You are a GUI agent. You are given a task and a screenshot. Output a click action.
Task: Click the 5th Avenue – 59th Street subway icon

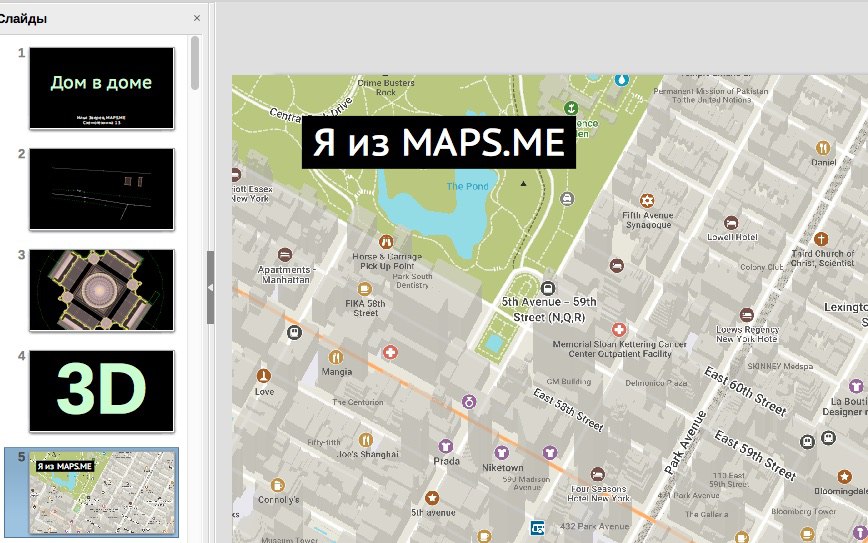point(547,288)
